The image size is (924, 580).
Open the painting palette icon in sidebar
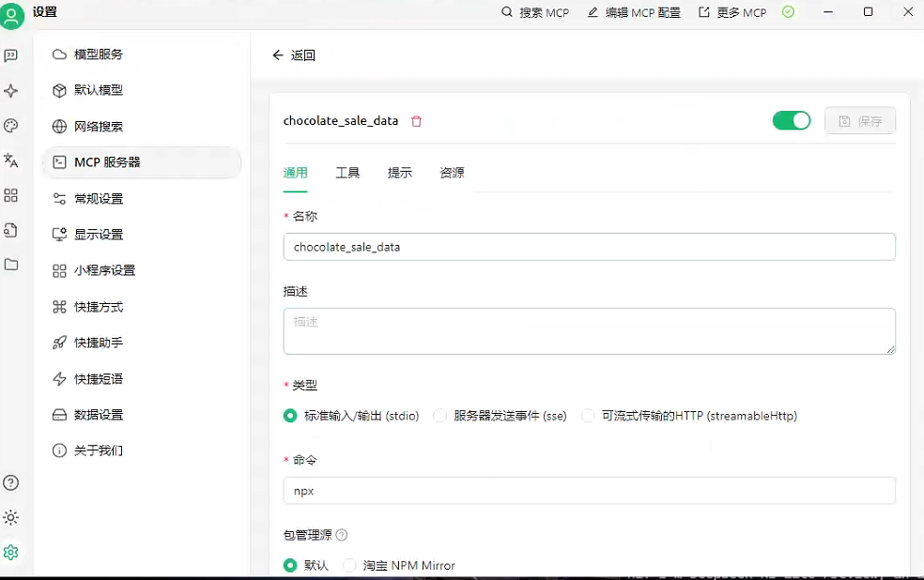(x=12, y=125)
